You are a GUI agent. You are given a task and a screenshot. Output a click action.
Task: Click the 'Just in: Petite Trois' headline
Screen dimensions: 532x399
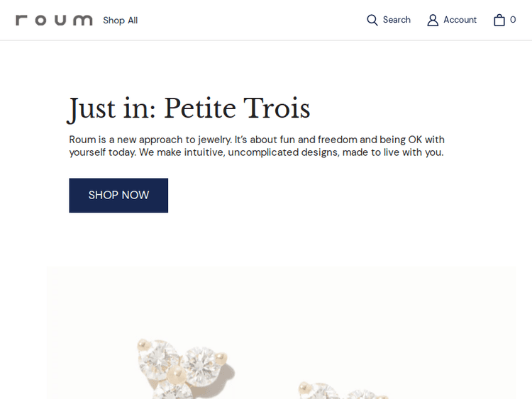(x=189, y=108)
